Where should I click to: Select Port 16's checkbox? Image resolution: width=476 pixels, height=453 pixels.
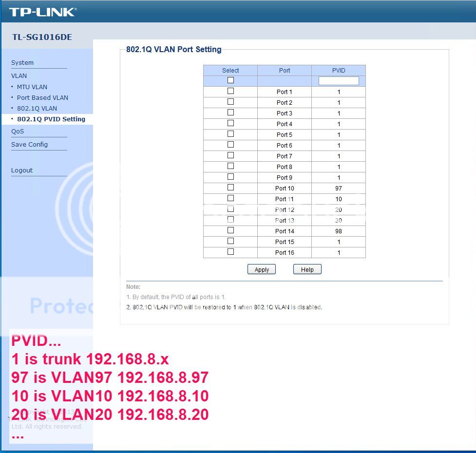pos(230,251)
